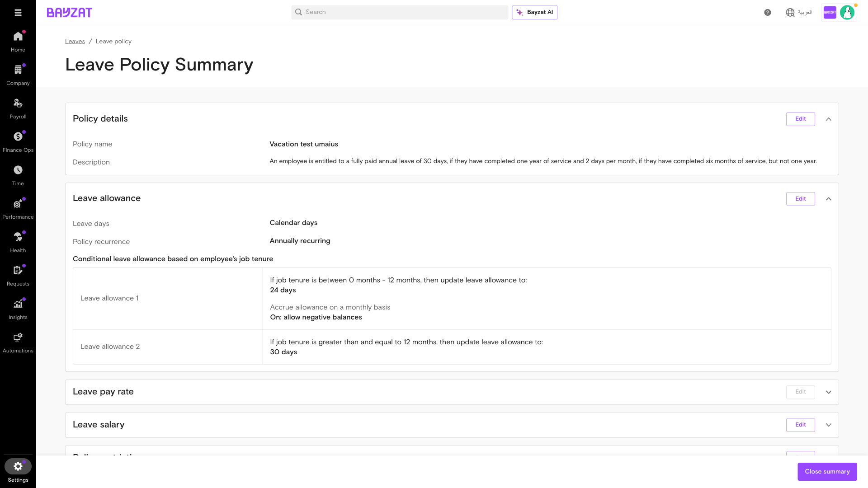Open the Payroll section icon

click(18, 103)
